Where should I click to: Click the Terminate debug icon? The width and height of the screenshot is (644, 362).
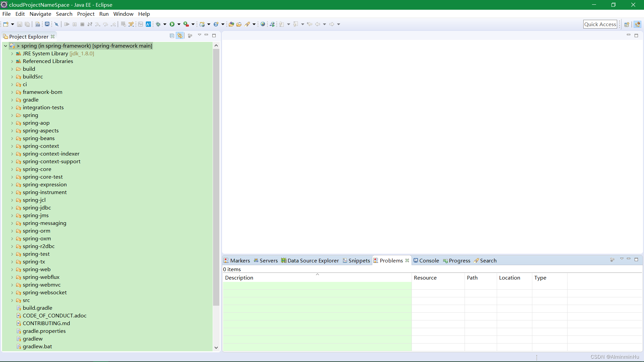coord(82,24)
